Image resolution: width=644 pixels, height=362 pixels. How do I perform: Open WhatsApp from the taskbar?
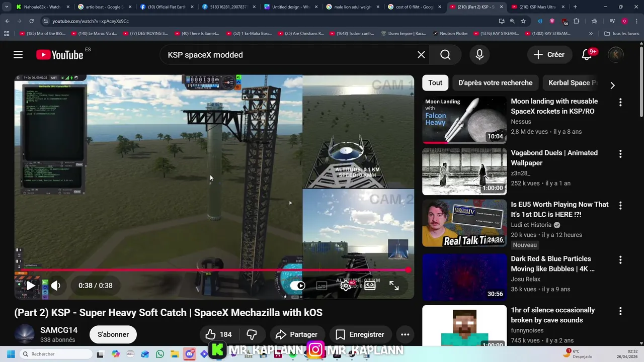tap(160, 354)
